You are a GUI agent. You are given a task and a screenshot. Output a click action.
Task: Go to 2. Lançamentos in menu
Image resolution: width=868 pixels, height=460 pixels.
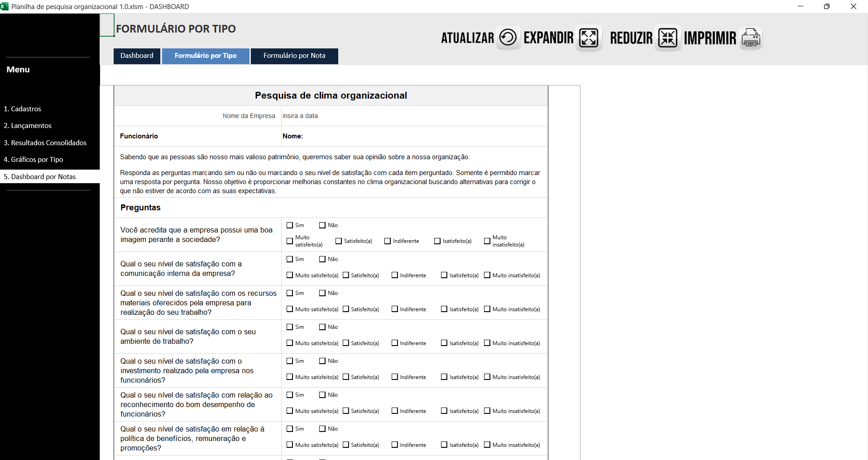(x=28, y=126)
